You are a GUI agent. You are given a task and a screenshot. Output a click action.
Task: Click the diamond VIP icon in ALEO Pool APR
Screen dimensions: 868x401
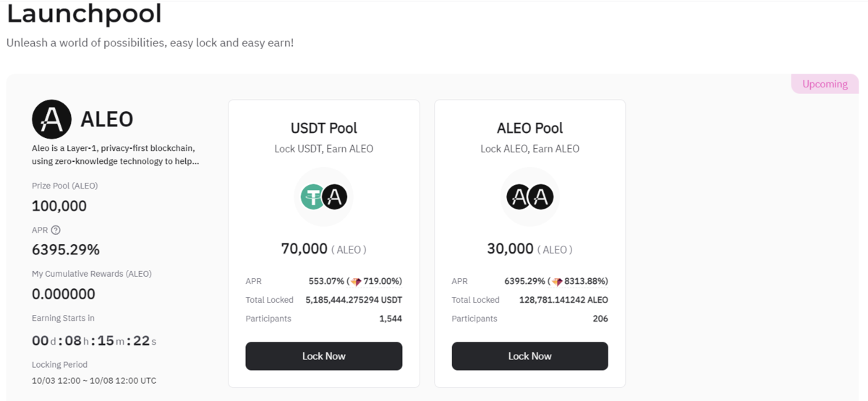click(x=557, y=282)
